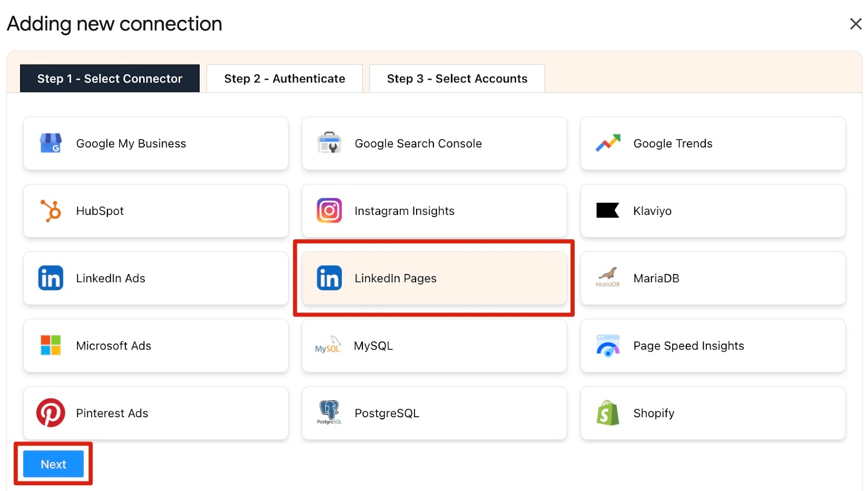The height and width of the screenshot is (491, 868).
Task: Select the LinkedIn Ads connector card
Action: pos(156,278)
